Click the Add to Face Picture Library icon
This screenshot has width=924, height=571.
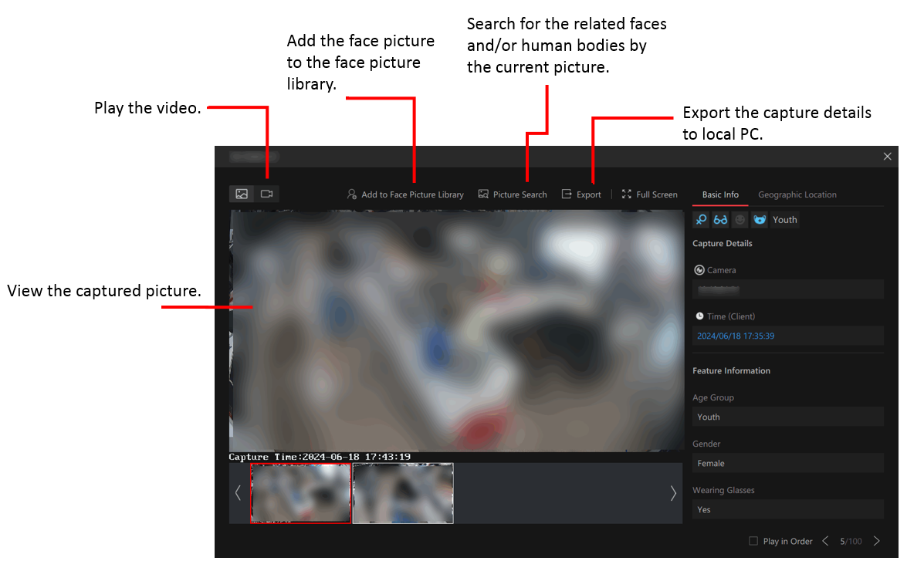[352, 194]
